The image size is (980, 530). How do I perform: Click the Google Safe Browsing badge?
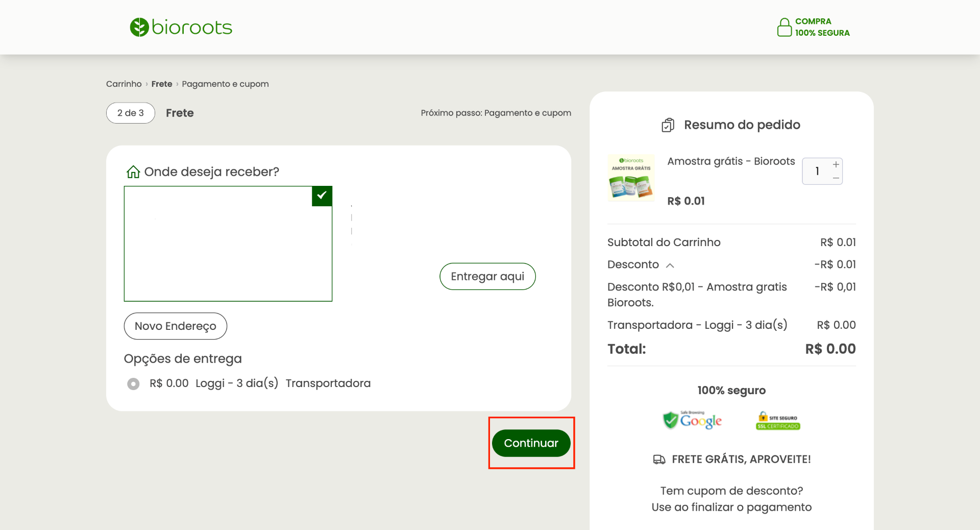pyautogui.click(x=693, y=420)
